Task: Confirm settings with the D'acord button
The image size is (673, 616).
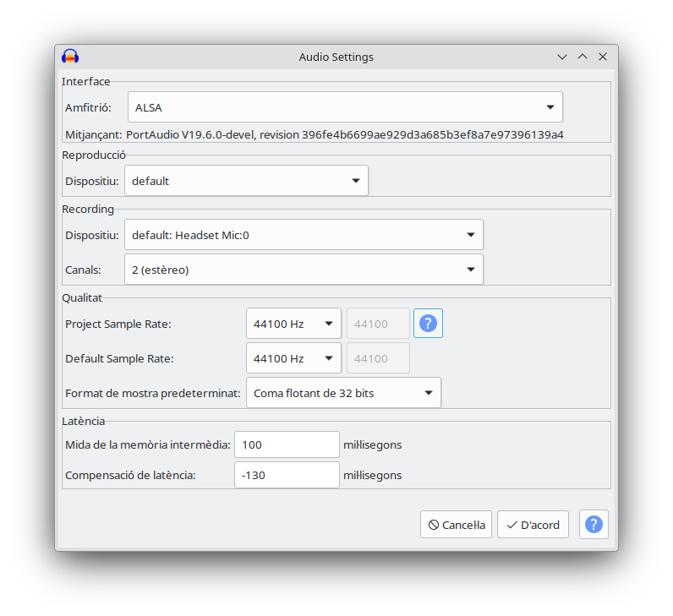Action: [x=533, y=525]
